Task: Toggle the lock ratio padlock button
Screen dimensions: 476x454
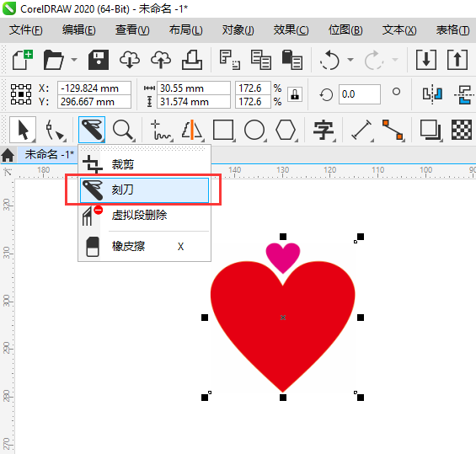Action: tap(295, 94)
